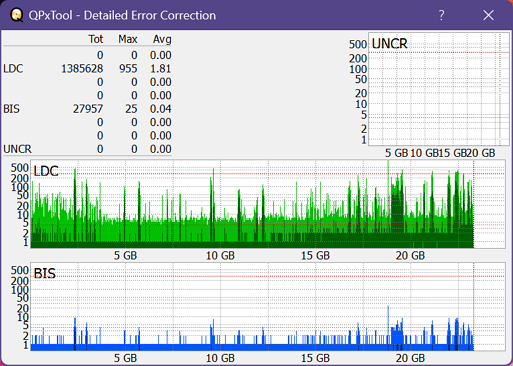The image size is (513, 366).
Task: Click the Max column header
Action: point(128,39)
